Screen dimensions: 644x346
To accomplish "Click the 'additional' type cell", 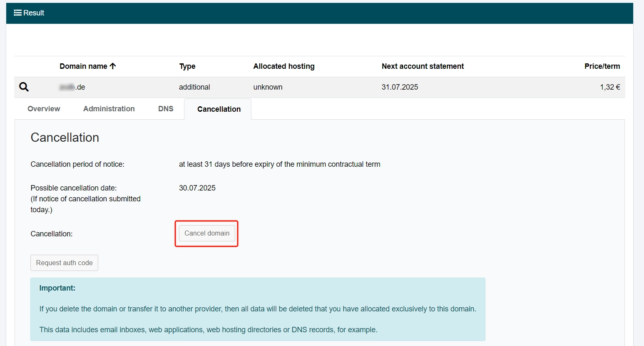I will pyautogui.click(x=194, y=87).
